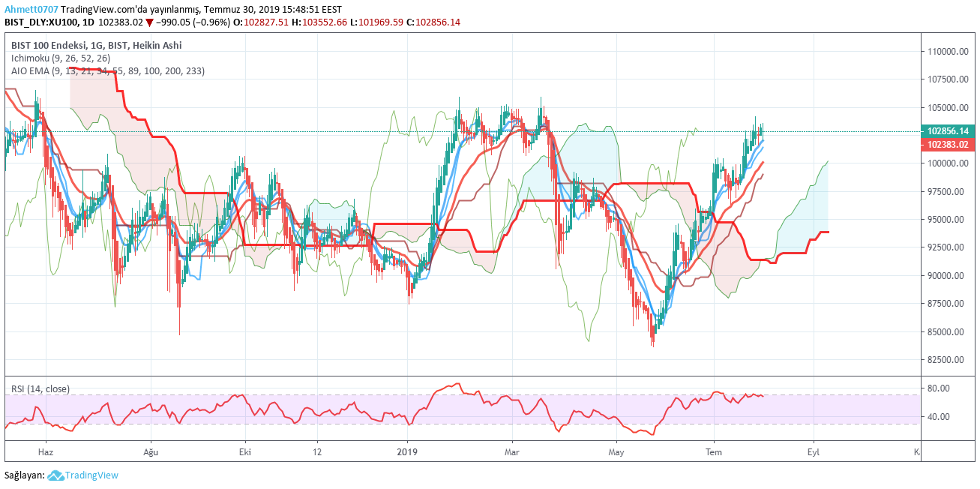Viewport: 980px width, 489px height.
Task: Select the RSI (14, close) indicator label
Action: [x=40, y=388]
